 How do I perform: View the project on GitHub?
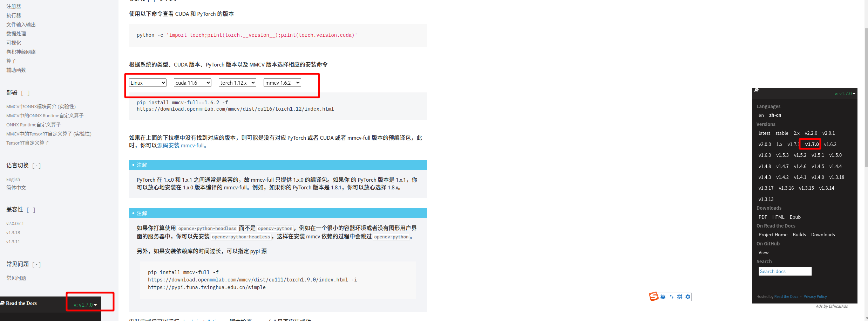[x=764, y=252]
